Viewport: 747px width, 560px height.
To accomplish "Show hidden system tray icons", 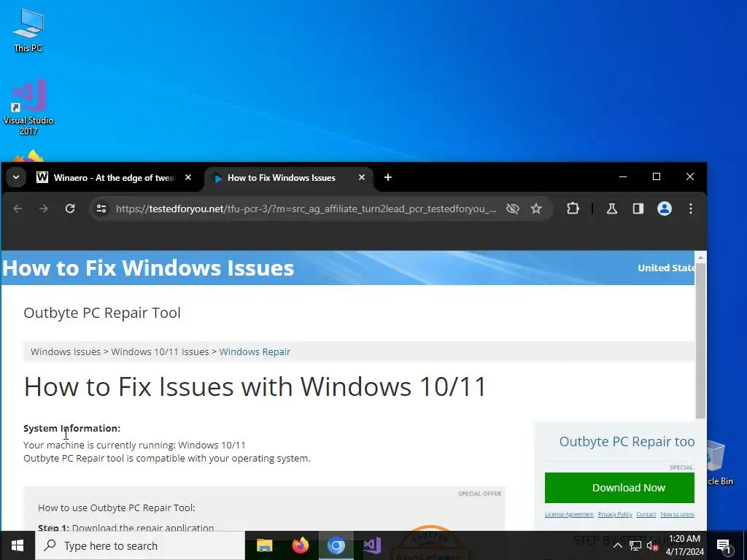I will click(x=617, y=545).
